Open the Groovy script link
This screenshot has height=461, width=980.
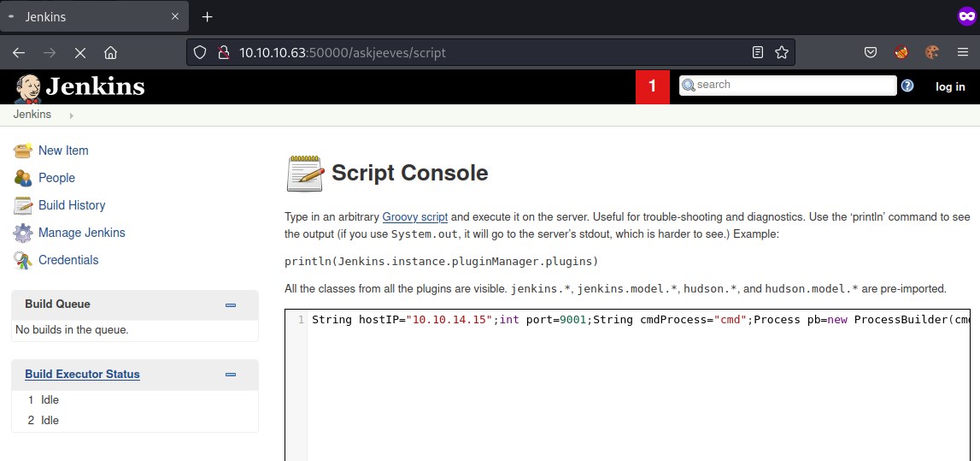414,216
